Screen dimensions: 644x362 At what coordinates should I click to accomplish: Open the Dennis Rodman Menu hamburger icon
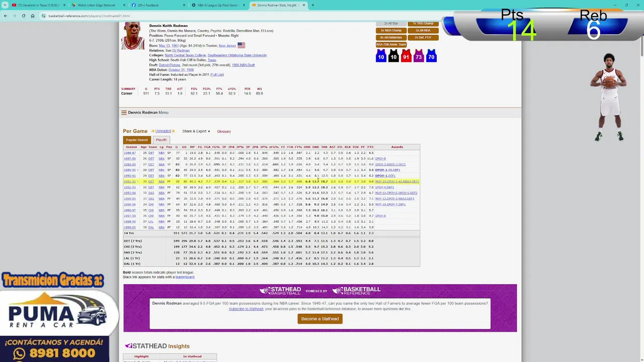[124, 113]
